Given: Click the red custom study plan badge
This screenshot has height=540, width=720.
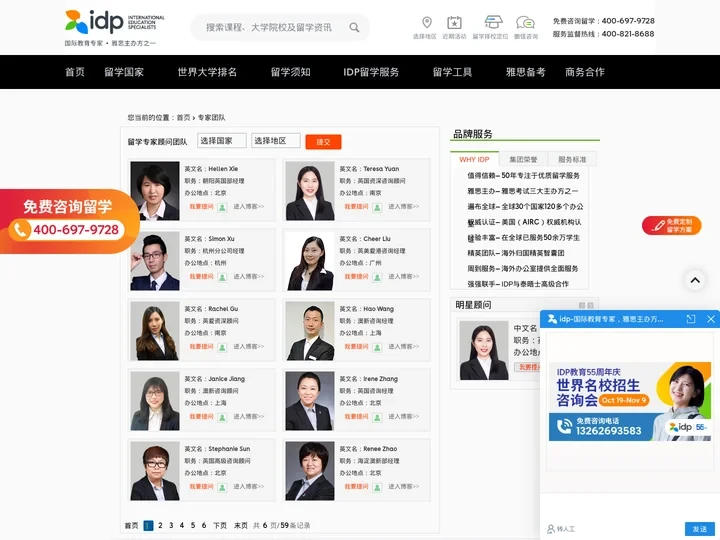Looking at the screenshot, I should [x=672, y=225].
